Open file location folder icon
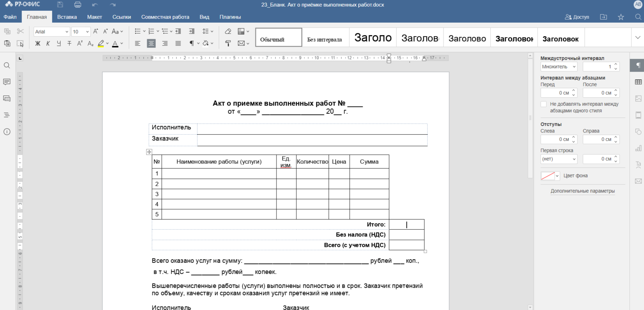Viewport: 644px width, 310px height. coord(604,17)
